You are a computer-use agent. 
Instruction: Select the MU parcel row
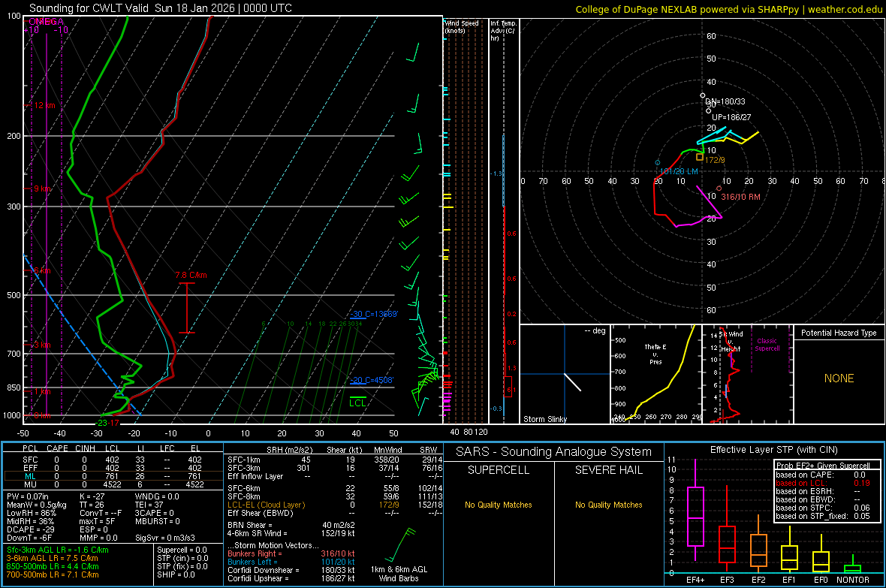(113, 484)
